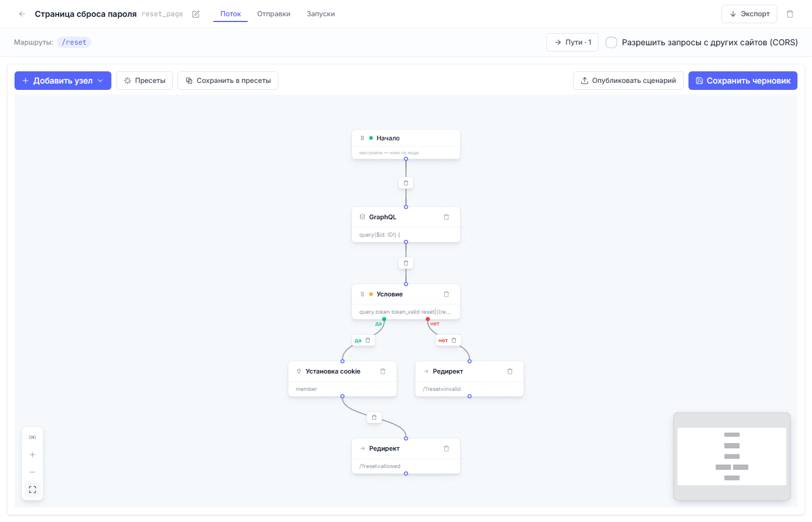Screen dimensions: 812x522
Task: Delete the /?reset=allowed Редирект node
Action: [447, 448]
